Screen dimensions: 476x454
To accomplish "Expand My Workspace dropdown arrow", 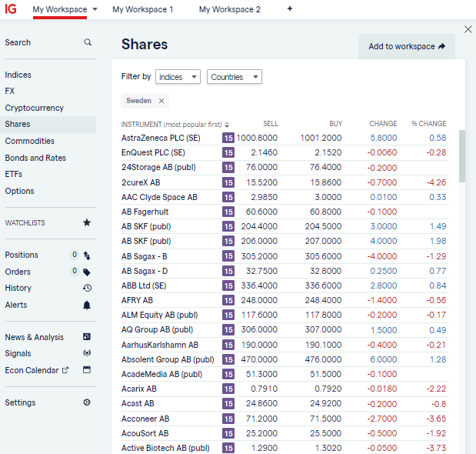I will click(x=95, y=9).
